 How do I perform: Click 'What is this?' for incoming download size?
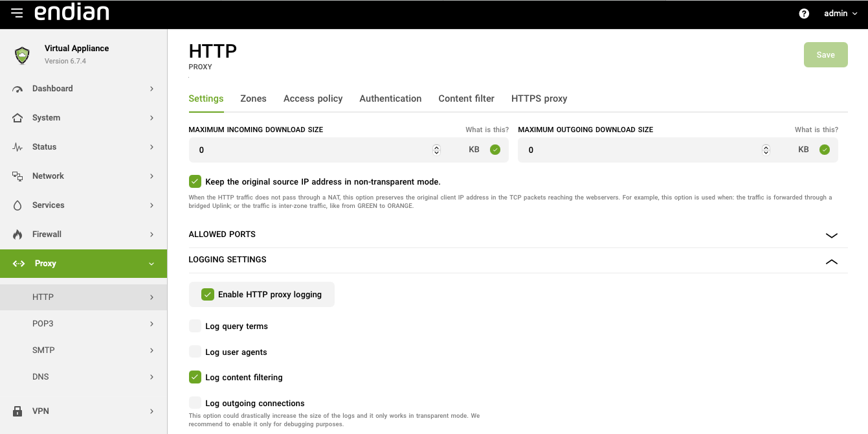point(487,130)
